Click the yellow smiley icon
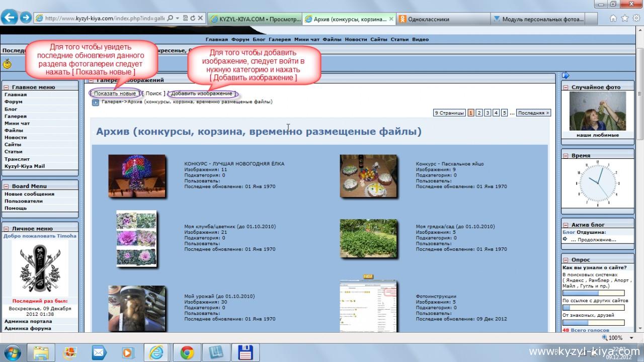The height and width of the screenshot is (362, 644). 7,63
